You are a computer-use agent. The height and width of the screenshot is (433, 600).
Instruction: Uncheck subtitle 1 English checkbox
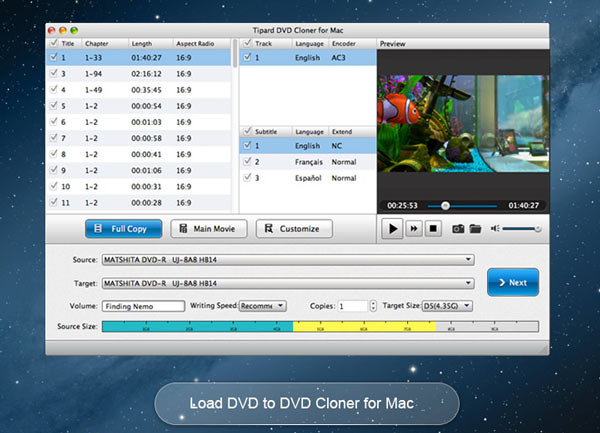pos(248,145)
